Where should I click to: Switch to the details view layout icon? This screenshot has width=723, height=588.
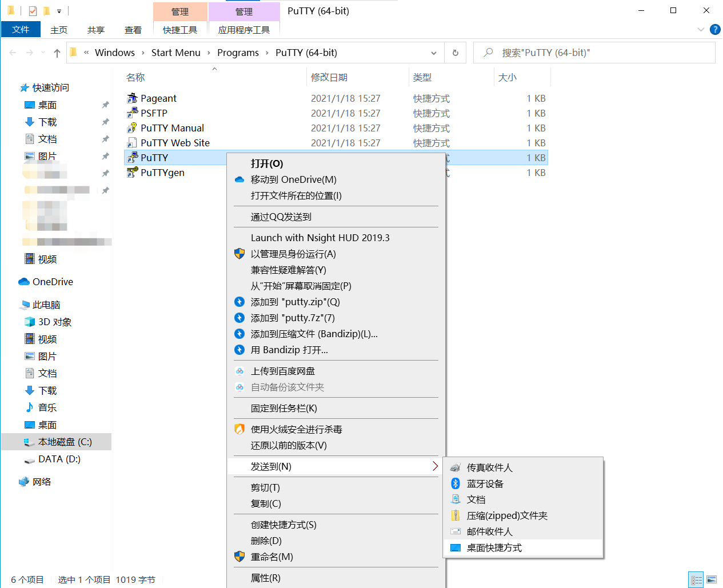coord(696,579)
